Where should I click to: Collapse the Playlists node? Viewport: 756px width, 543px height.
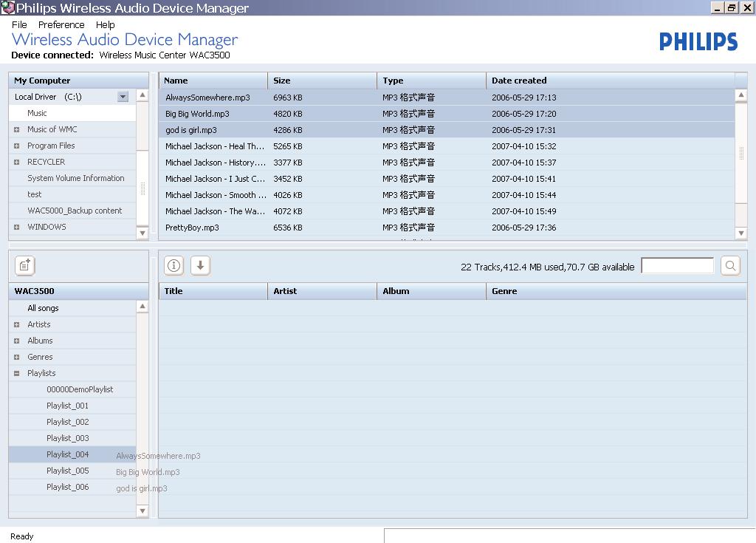[x=16, y=373]
